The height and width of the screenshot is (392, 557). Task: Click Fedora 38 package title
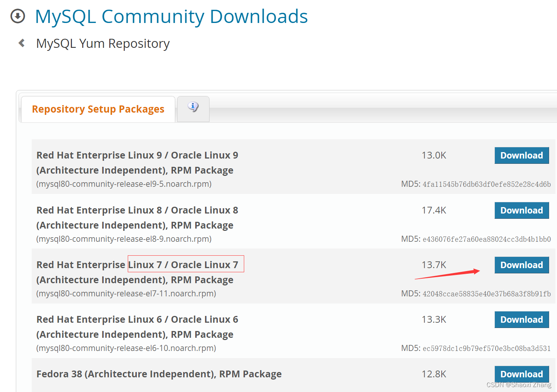[x=159, y=374]
